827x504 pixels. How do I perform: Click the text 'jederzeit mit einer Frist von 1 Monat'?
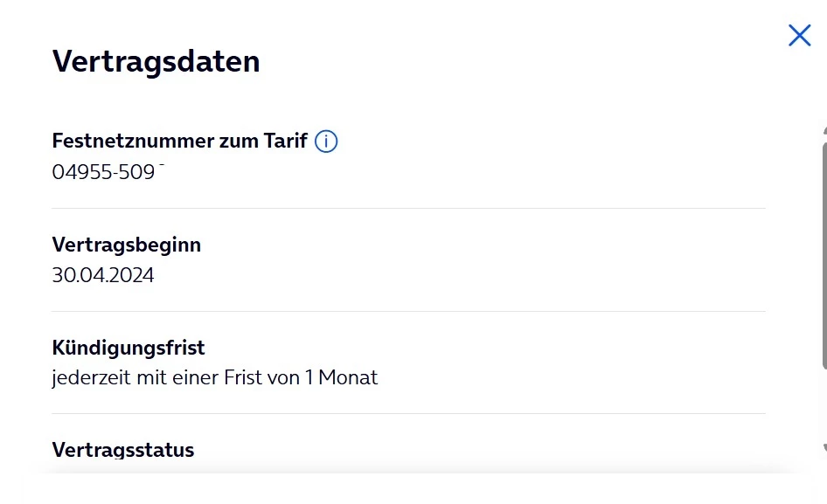coord(215,378)
